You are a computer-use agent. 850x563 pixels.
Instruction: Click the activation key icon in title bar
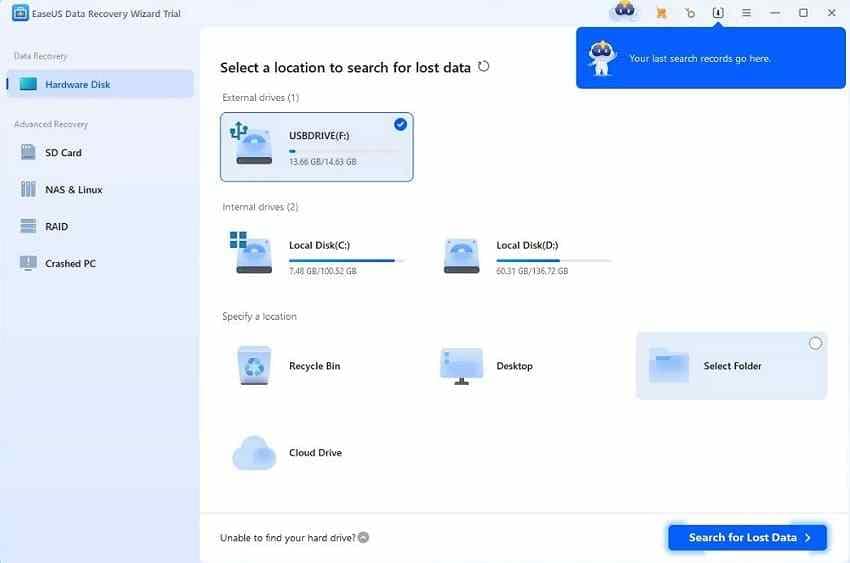[690, 13]
